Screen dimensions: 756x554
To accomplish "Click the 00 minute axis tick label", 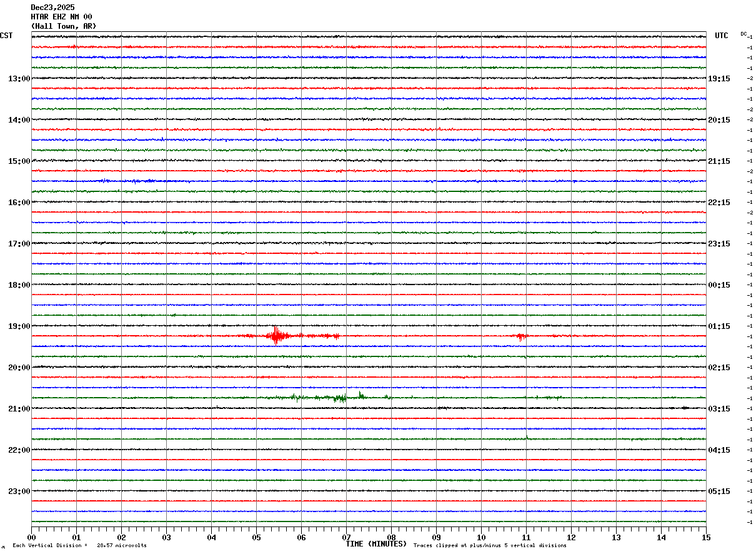I will click(31, 537).
